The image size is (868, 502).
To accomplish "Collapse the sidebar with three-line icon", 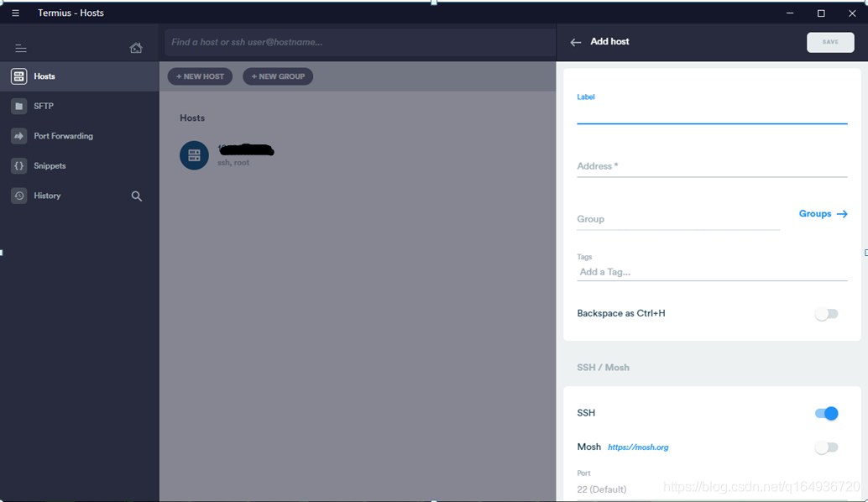I will point(20,48).
